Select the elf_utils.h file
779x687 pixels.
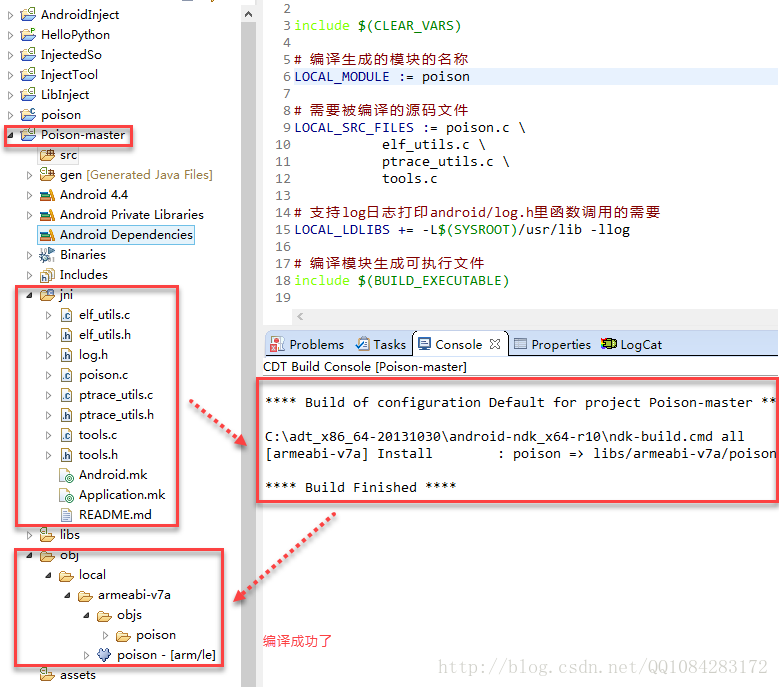click(105, 335)
